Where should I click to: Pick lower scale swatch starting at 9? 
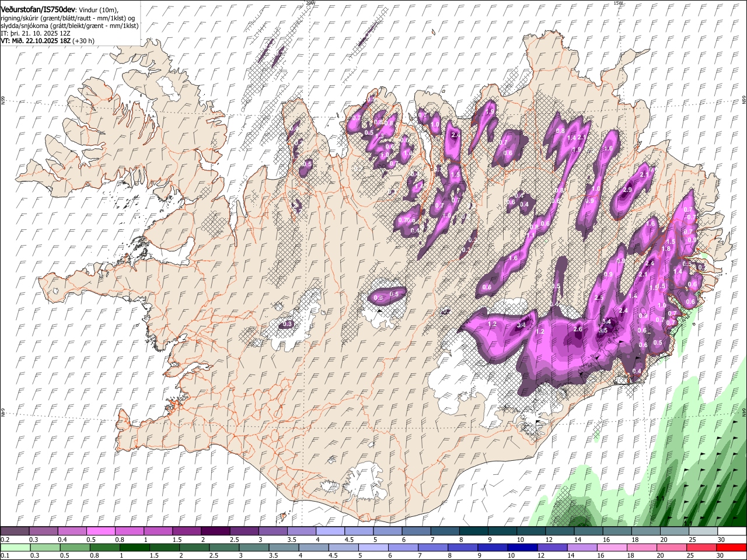[492, 547]
